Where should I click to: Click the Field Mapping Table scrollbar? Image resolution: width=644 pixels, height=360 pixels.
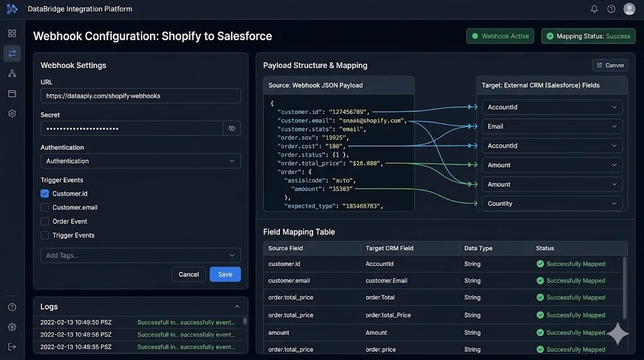click(x=625, y=288)
